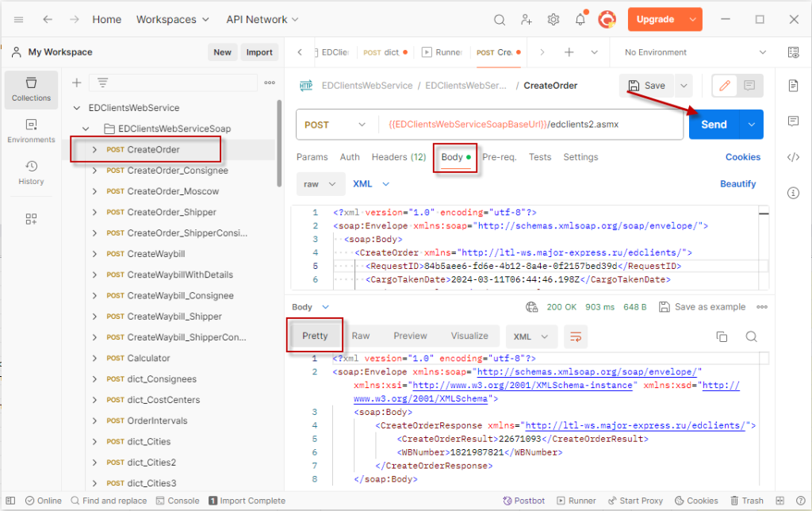812x511 pixels.
Task: Click the New button in workspace
Action: tap(223, 52)
